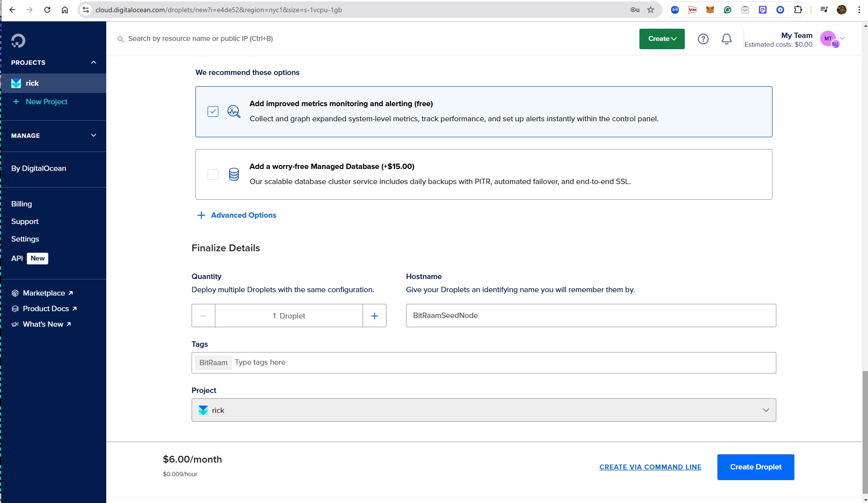The image size is (868, 503).
Task: Open the MetaMask fox extension
Action: pyautogui.click(x=710, y=10)
